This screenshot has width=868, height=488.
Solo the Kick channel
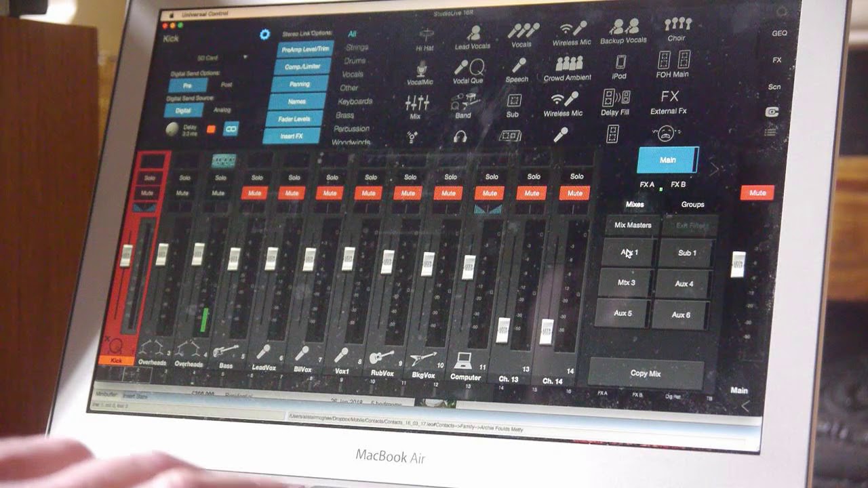149,178
